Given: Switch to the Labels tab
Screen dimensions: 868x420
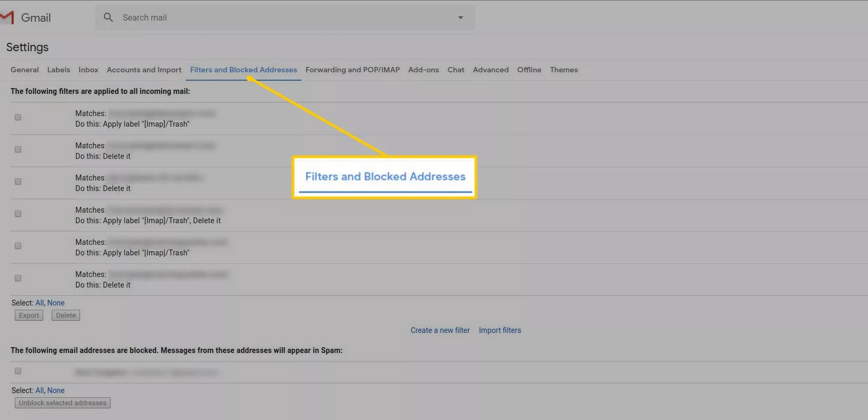Looking at the screenshot, I should pos(58,70).
